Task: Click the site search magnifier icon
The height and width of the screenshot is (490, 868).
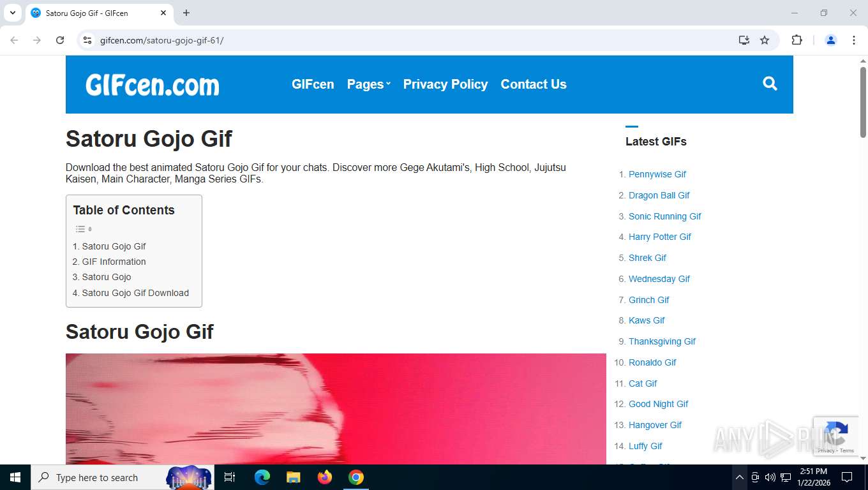Action: [770, 84]
